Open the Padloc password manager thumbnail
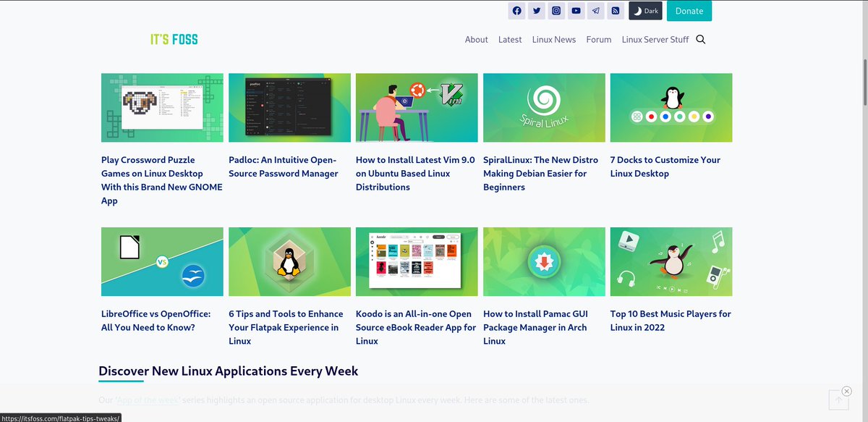This screenshot has height=422, width=868. pos(289,107)
